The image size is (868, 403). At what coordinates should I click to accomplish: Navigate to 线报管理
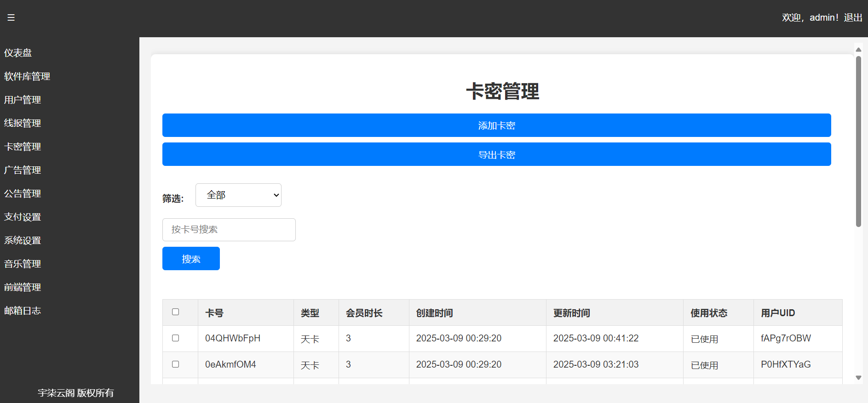tap(23, 123)
